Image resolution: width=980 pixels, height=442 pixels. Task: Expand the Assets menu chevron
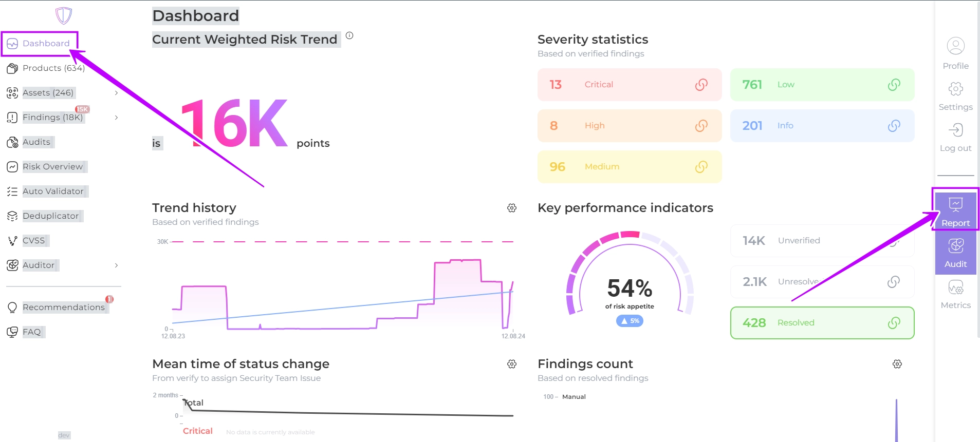[x=117, y=93]
